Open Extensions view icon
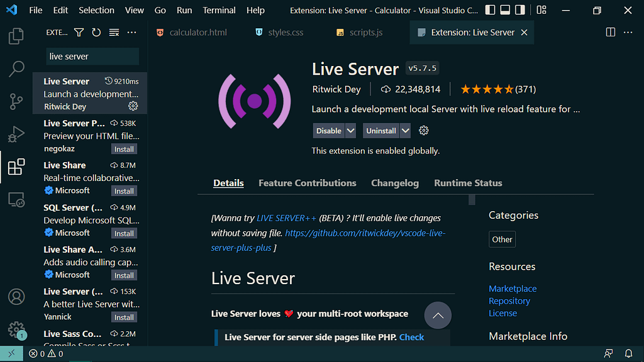The width and height of the screenshot is (644, 362). pyautogui.click(x=16, y=167)
